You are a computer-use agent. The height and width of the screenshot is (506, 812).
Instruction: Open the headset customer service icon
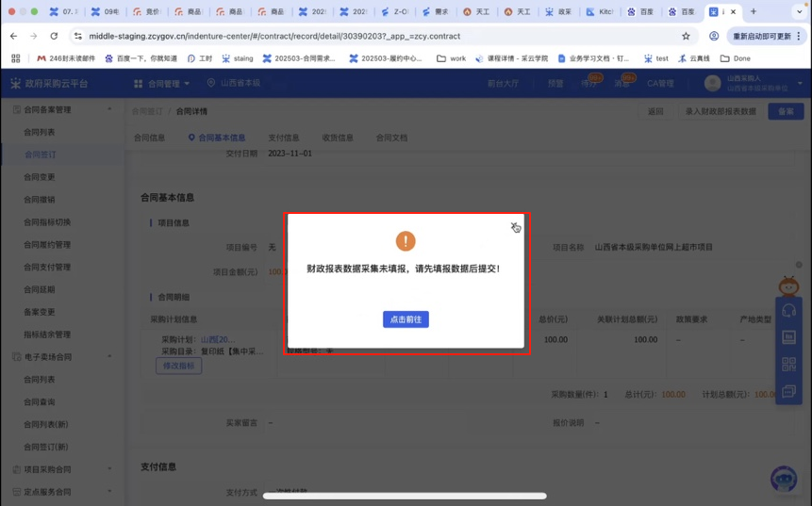[x=789, y=310]
